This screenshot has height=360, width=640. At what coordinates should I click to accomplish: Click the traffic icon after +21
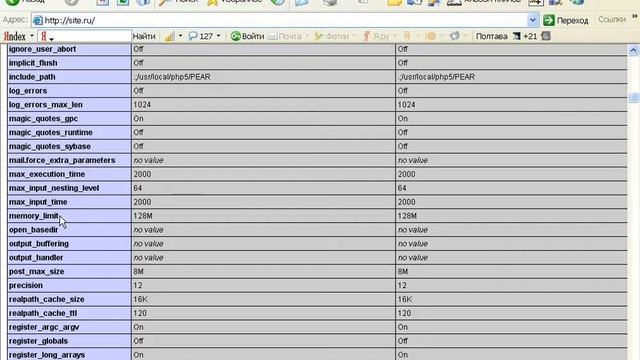coord(546,36)
